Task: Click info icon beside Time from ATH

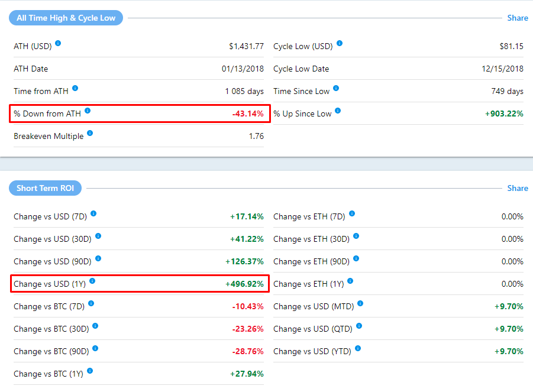Action: tap(75, 89)
